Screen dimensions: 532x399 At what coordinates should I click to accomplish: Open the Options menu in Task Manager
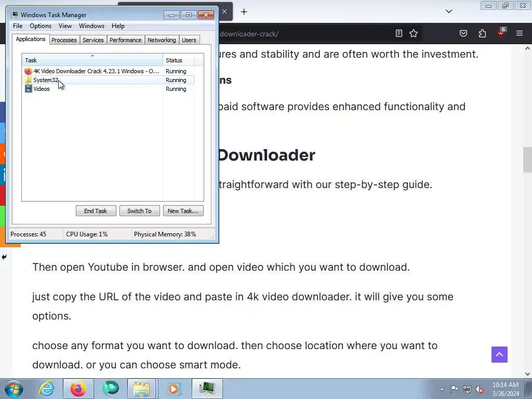(x=41, y=26)
